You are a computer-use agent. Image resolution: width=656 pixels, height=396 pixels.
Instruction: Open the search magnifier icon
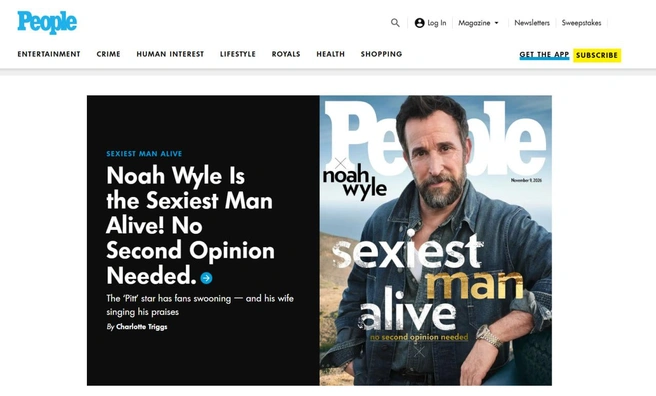(395, 23)
